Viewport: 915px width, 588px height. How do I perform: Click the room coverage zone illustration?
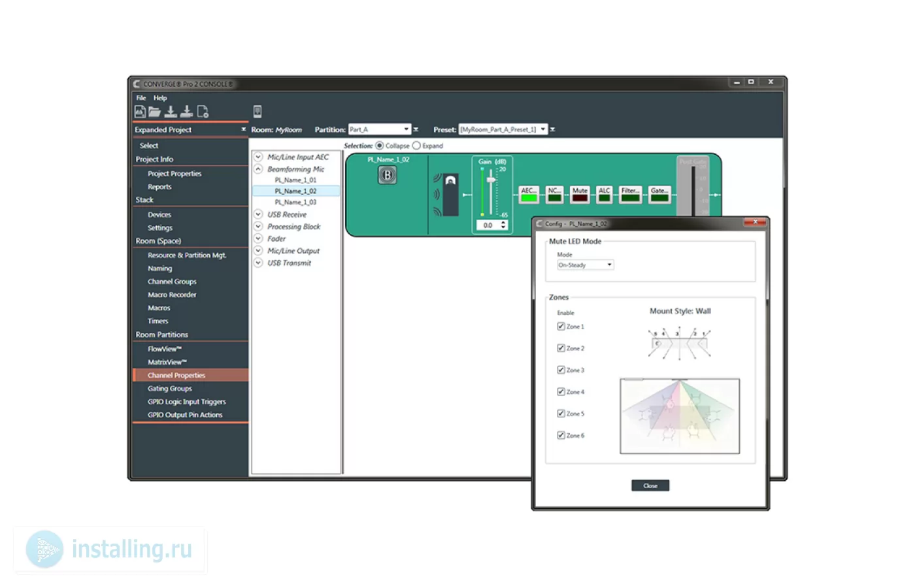(x=680, y=416)
